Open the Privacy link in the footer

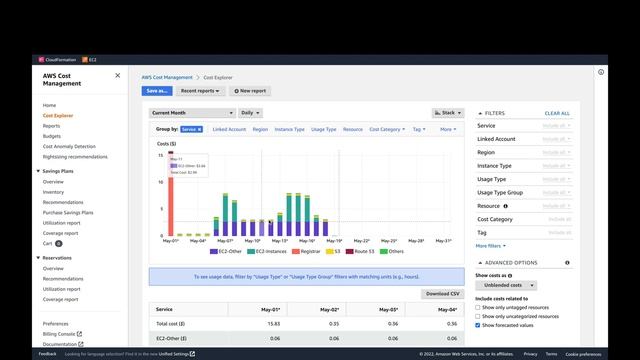pyautogui.click(x=530, y=354)
